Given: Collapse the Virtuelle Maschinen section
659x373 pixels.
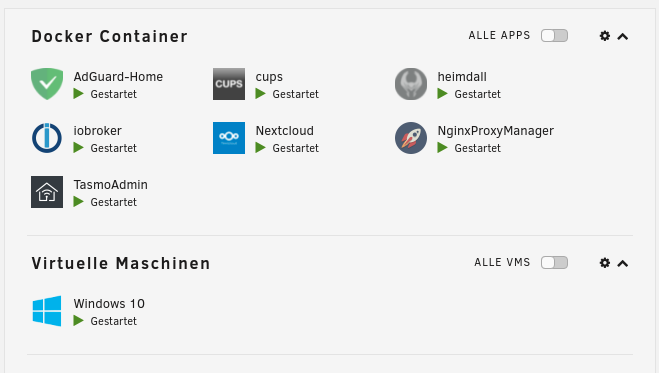Looking at the screenshot, I should coord(623,263).
